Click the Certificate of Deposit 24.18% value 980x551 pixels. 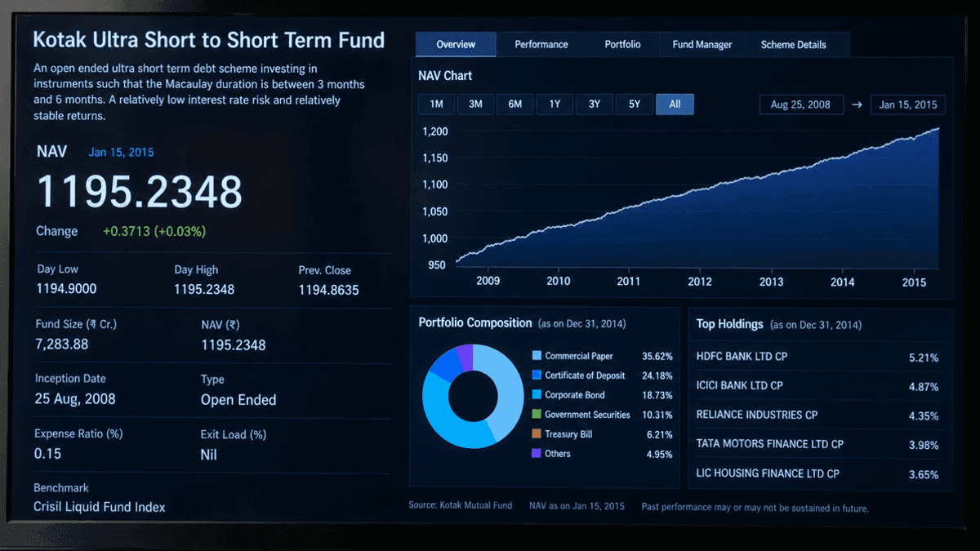point(657,375)
